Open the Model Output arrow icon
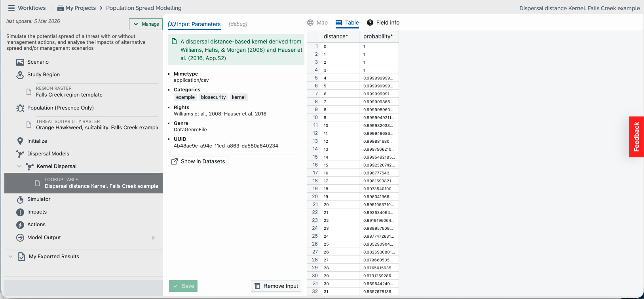Viewport: 644px width, 299px height. click(x=20, y=238)
